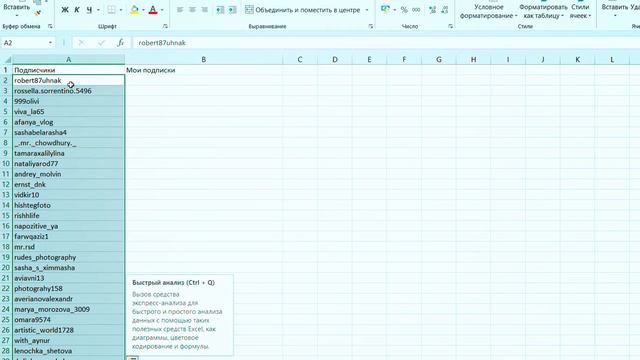Select cell 999olivi

(68, 101)
